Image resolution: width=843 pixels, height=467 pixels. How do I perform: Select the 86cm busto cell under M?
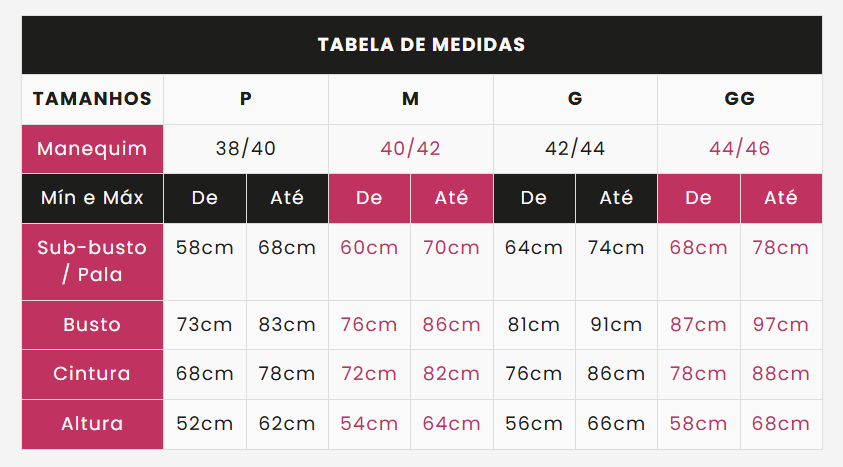pyautogui.click(x=452, y=325)
